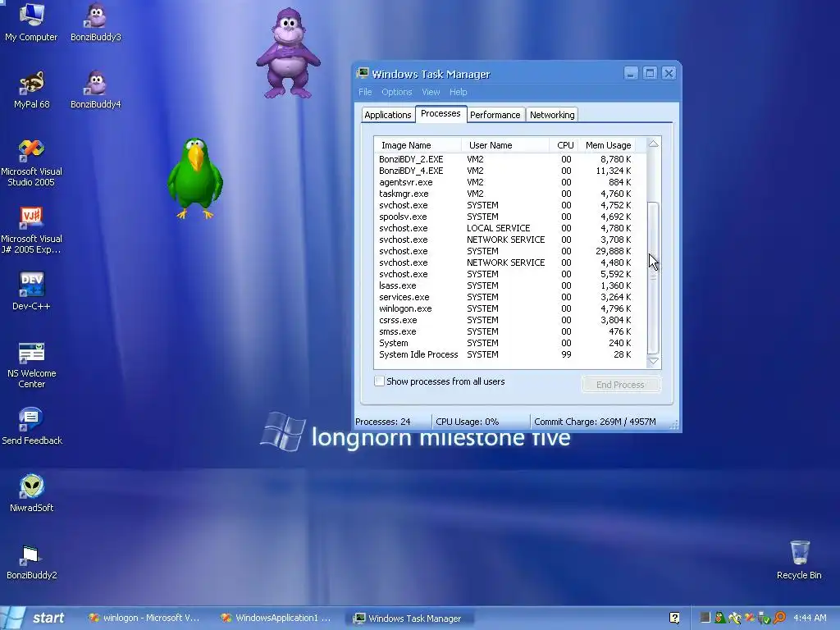Open the Options menu in Task Manager
Screen dimensions: 840x630
pyautogui.click(x=397, y=92)
